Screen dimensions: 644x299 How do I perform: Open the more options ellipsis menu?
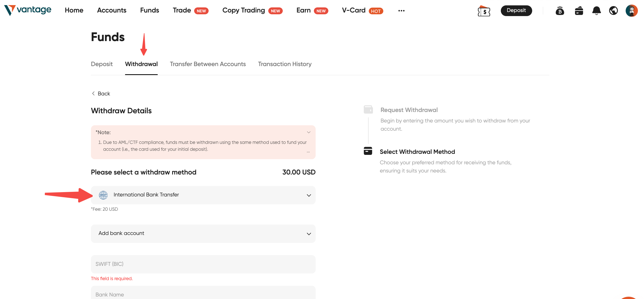tap(401, 10)
